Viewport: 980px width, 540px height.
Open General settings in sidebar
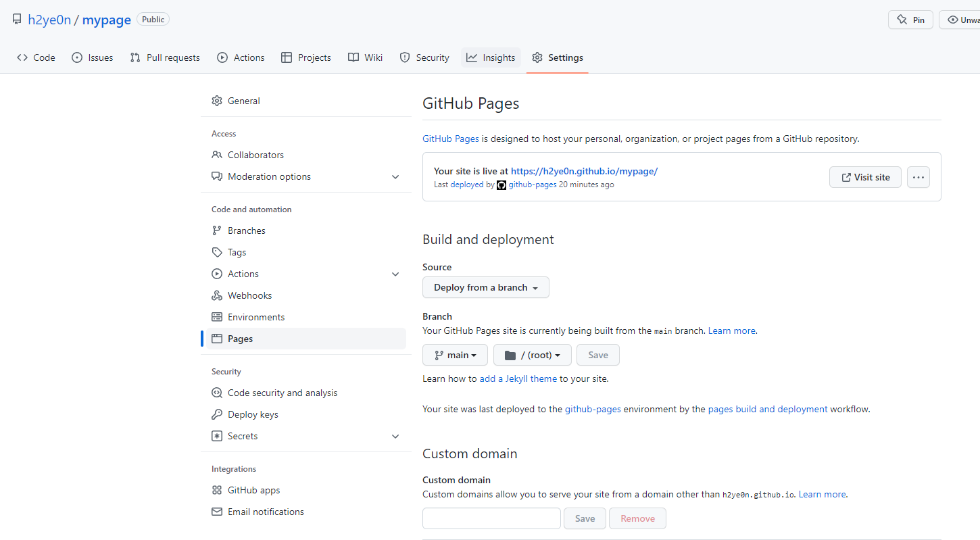306,101
